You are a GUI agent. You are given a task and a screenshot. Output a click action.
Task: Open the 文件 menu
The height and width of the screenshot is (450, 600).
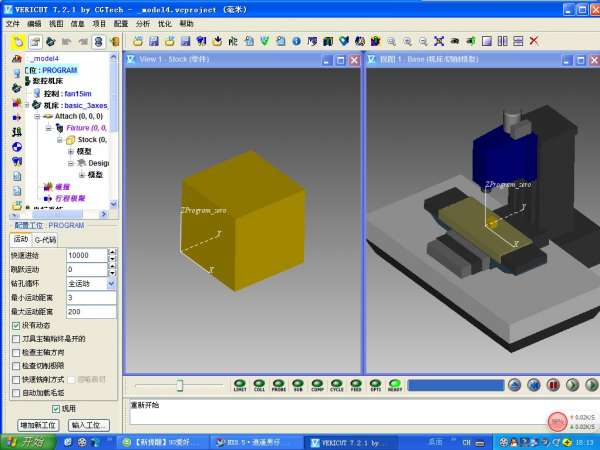pyautogui.click(x=11, y=22)
